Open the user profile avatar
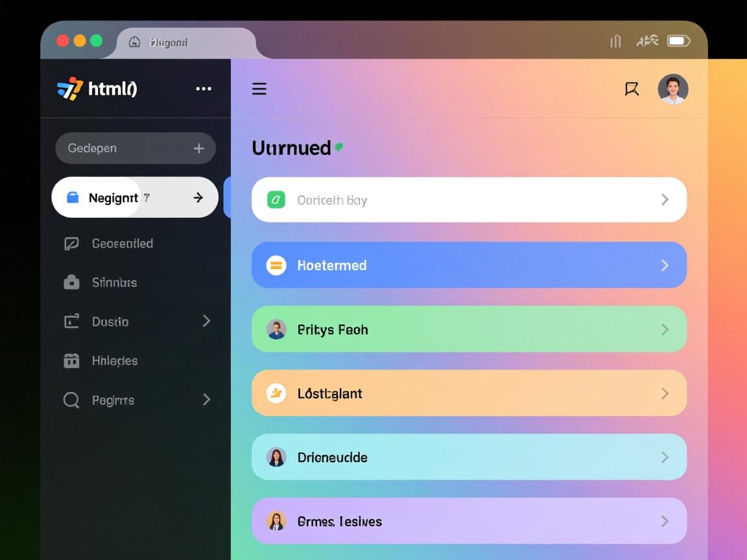747x560 pixels. point(673,89)
